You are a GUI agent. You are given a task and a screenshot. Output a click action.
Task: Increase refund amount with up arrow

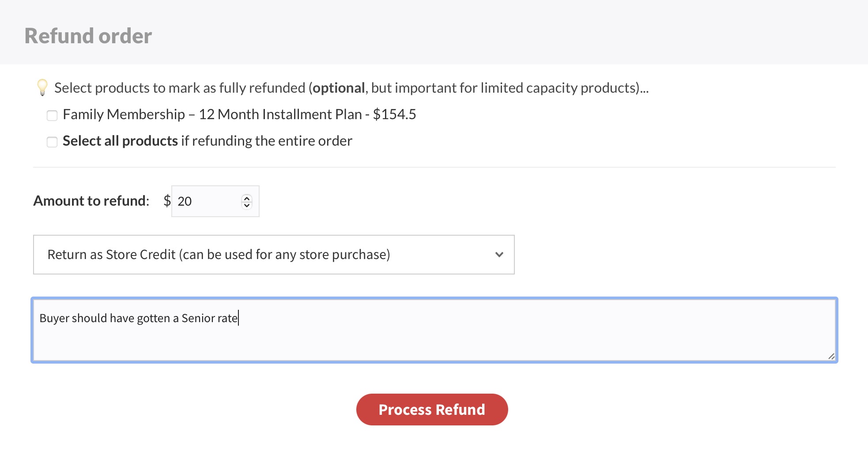(247, 198)
